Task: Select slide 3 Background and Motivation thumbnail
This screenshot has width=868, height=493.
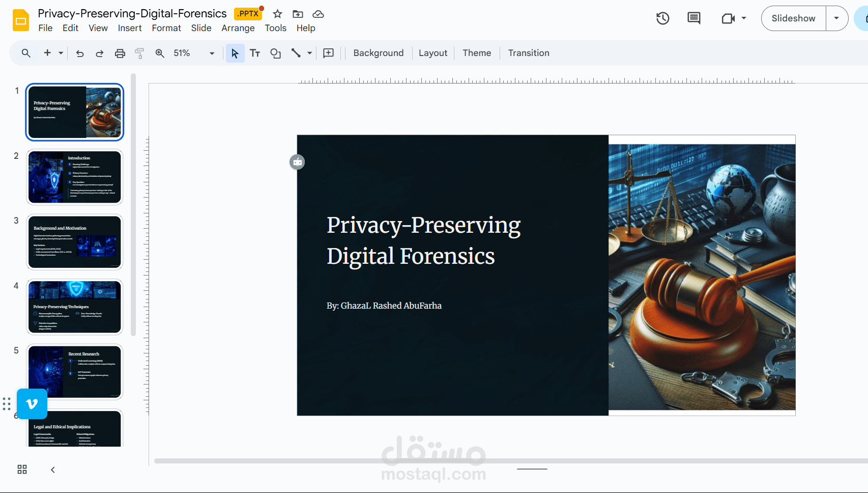Action: point(75,242)
